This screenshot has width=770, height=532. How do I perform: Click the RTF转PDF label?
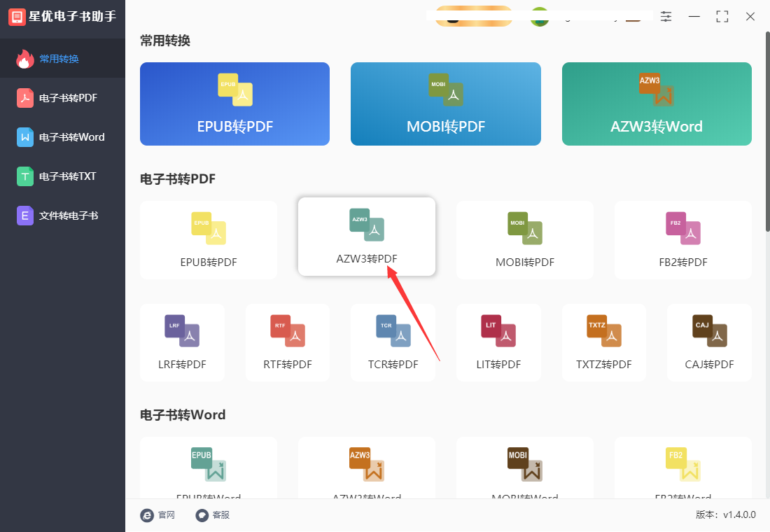pyautogui.click(x=288, y=365)
